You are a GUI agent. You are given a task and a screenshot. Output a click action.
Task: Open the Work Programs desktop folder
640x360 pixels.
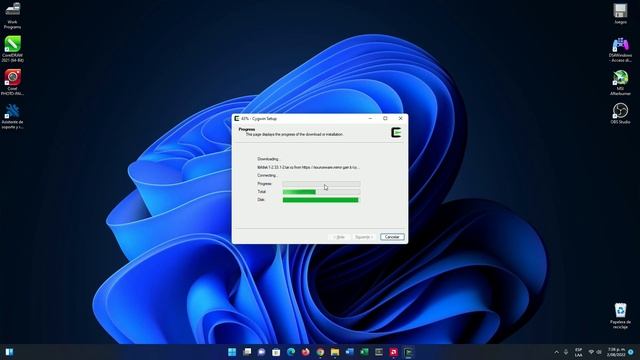(12, 16)
